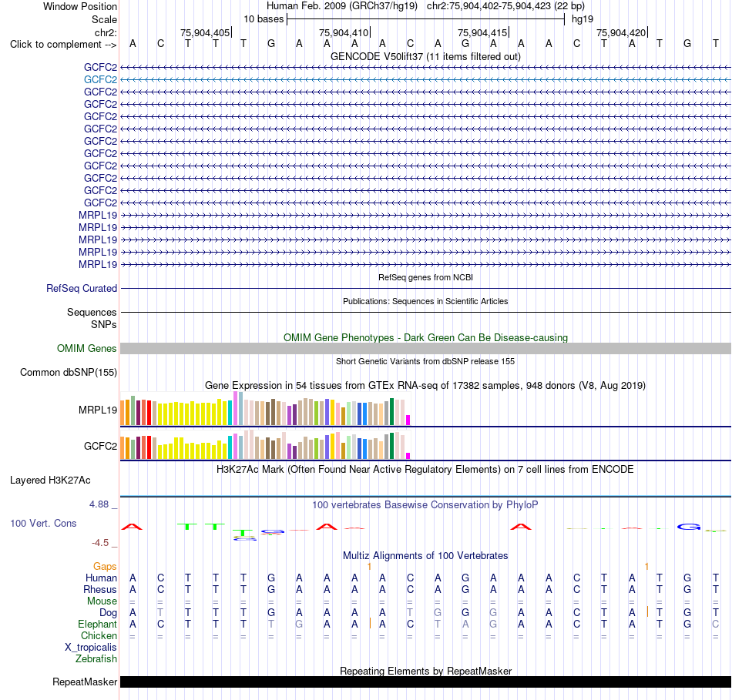Viewport: 732px width, 700px height.
Task: Click the 'Elephant' alignment row label
Action: click(x=98, y=625)
